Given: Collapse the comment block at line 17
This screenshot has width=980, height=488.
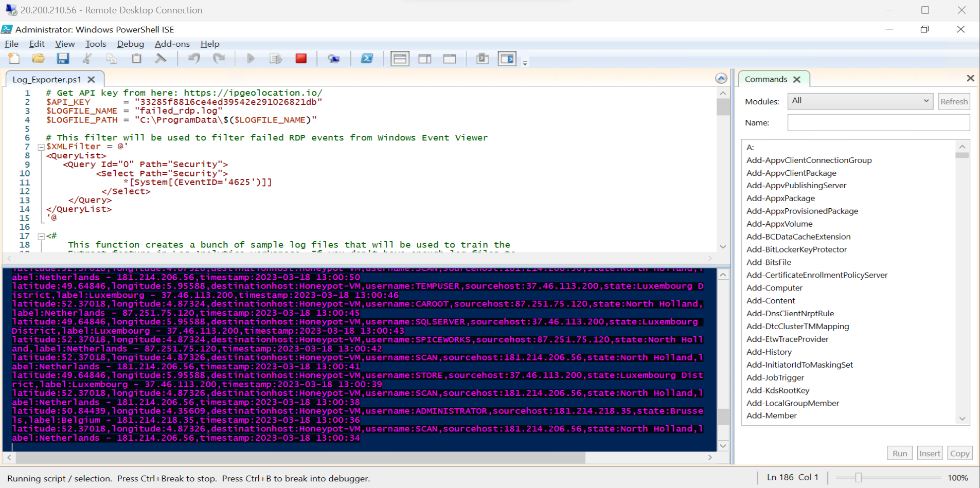Looking at the screenshot, I should (41, 237).
